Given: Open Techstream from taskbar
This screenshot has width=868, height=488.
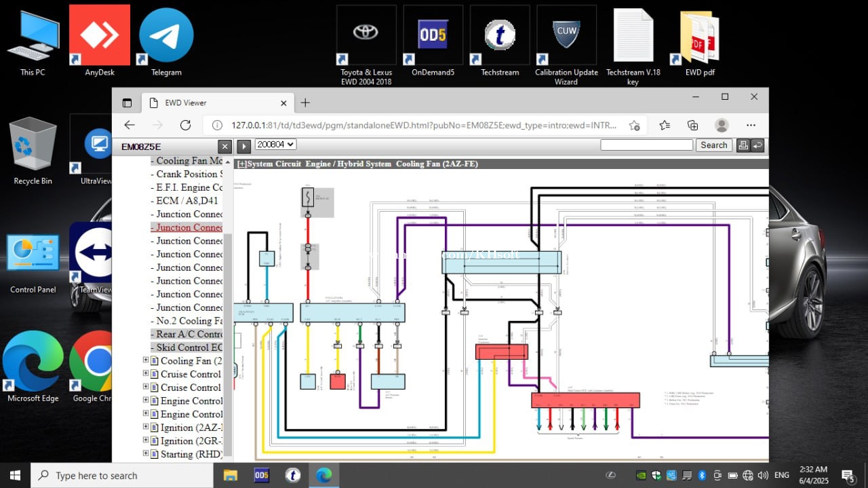Looking at the screenshot, I should click(x=293, y=475).
